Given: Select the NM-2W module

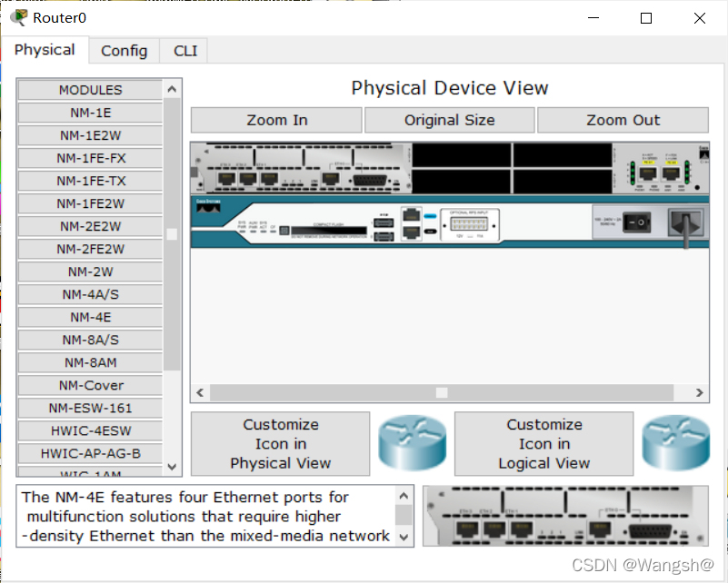Looking at the screenshot, I should tap(91, 272).
